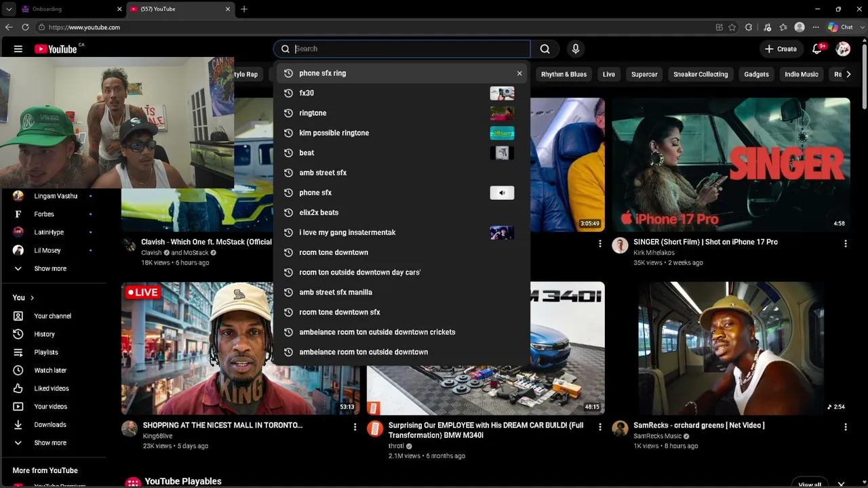Screen dimensions: 868x488
Task: Add this page to favorites with the star
Action: click(732, 27)
